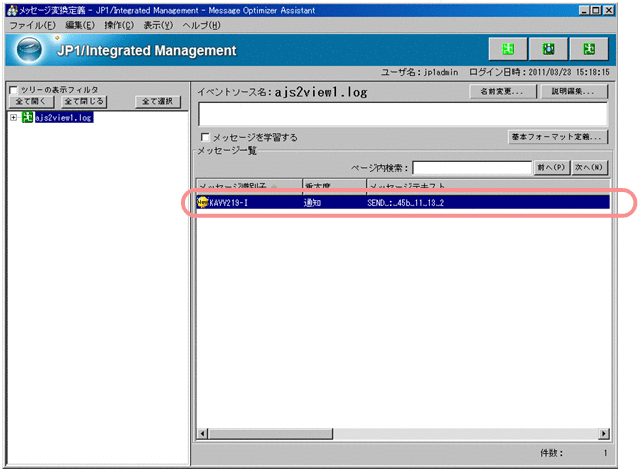Screen dimensions: 640x473
Task: Click the New badge on KAVV219-I row
Action: (x=202, y=202)
